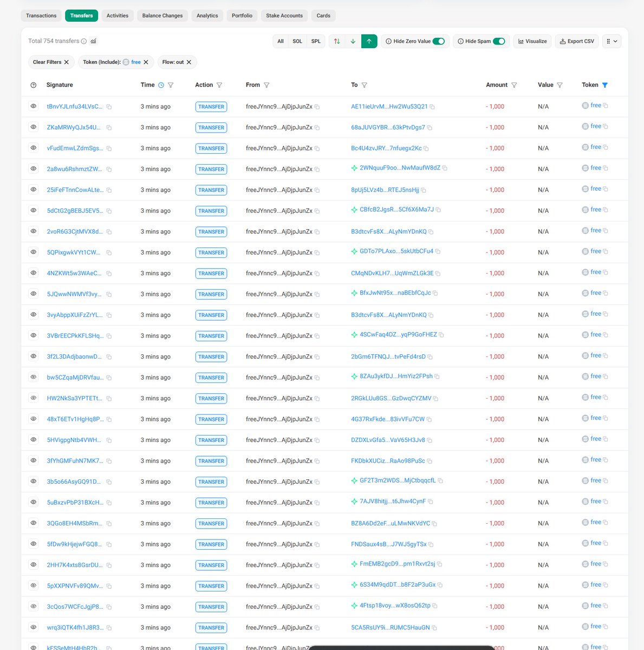Copy recipient address CMqNDvKLH7...UqWmZLGk3E
Viewport: 644px width, 650px height.
[438, 274]
